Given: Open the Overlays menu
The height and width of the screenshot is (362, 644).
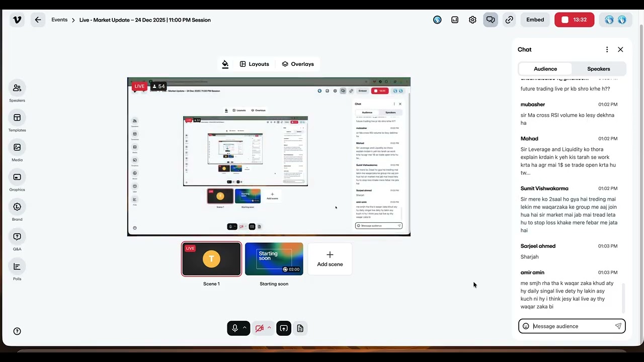Looking at the screenshot, I should pyautogui.click(x=298, y=64).
